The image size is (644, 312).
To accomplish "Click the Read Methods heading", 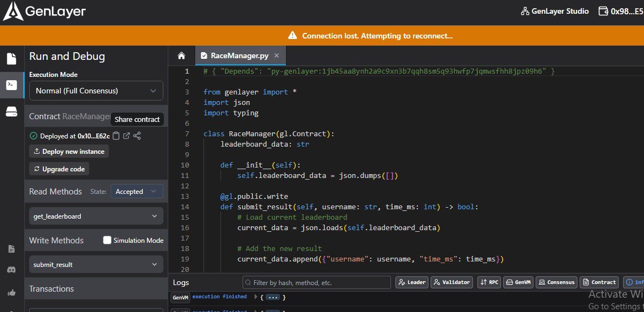I will coord(56,192).
